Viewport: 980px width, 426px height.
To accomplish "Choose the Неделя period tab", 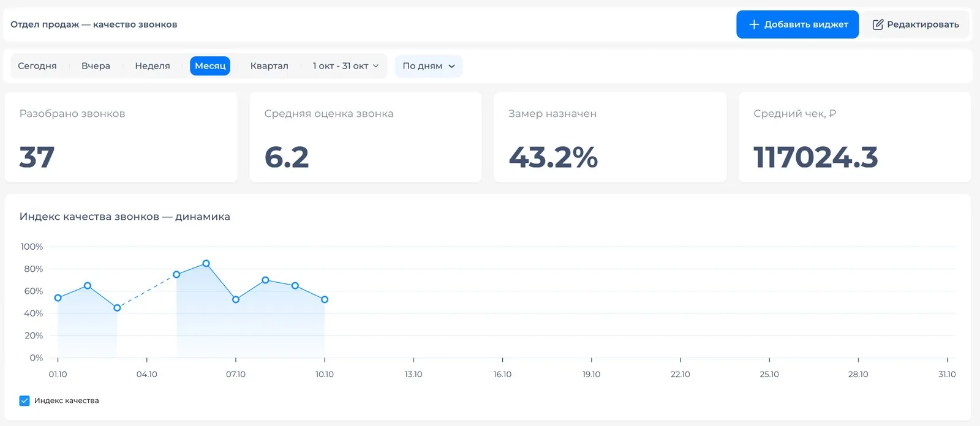I will point(153,66).
